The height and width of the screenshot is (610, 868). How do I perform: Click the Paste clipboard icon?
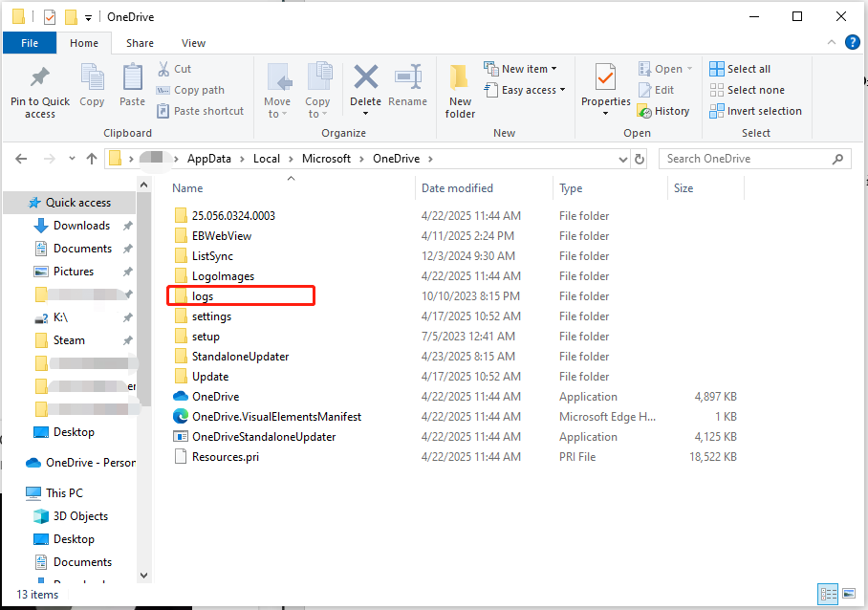click(132, 77)
